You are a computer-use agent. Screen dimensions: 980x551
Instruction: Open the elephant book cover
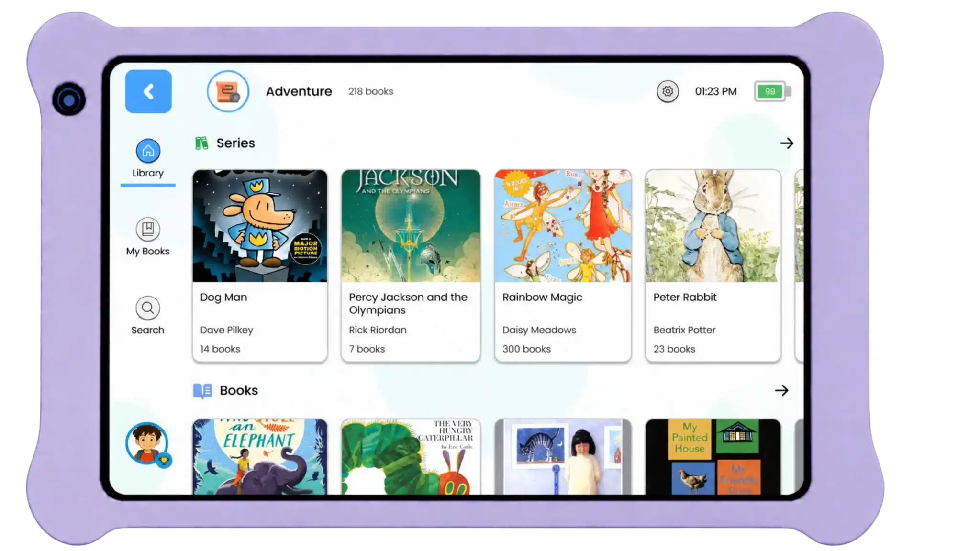point(260,457)
